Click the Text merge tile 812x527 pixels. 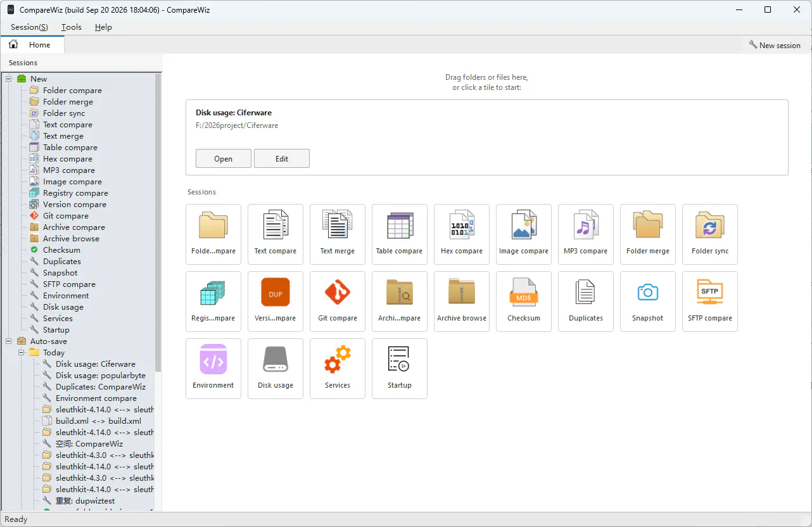pos(338,234)
